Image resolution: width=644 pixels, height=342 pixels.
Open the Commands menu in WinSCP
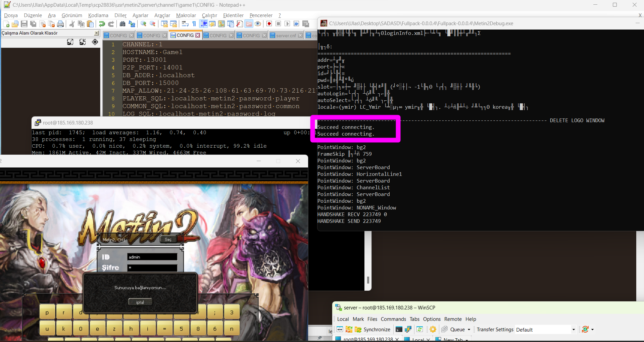pyautogui.click(x=393, y=319)
